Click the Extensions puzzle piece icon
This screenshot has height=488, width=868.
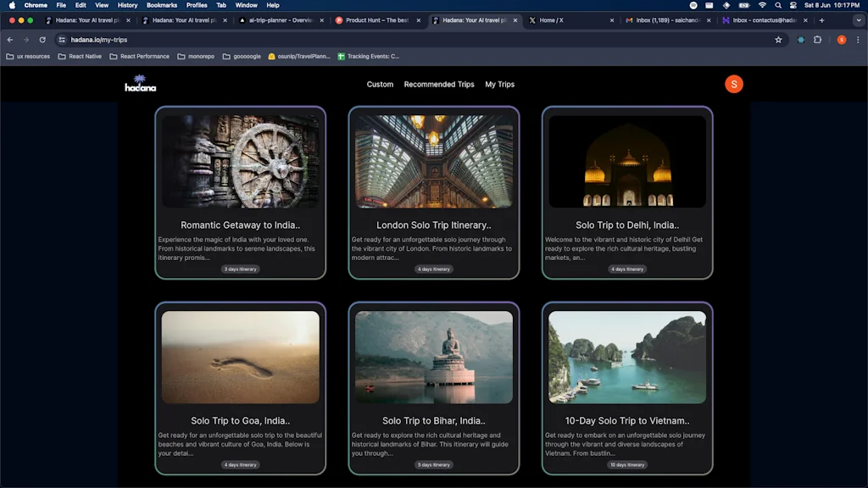click(x=816, y=39)
